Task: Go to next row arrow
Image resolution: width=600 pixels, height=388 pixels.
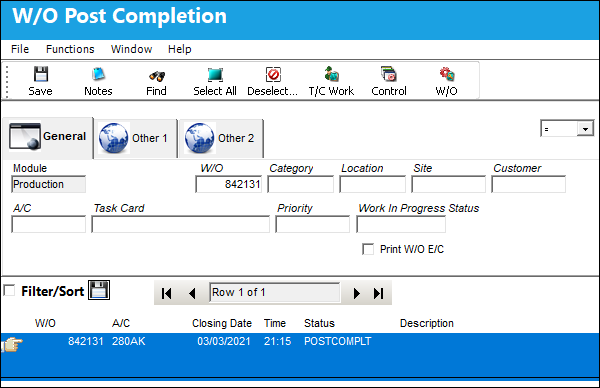Action: tap(357, 293)
